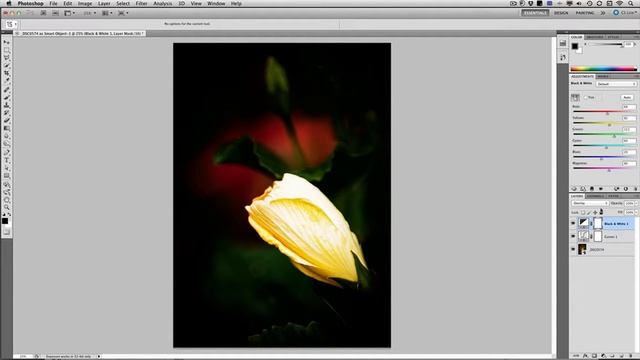Select the History Brush tool
This screenshot has width=640, height=360.
[7, 113]
